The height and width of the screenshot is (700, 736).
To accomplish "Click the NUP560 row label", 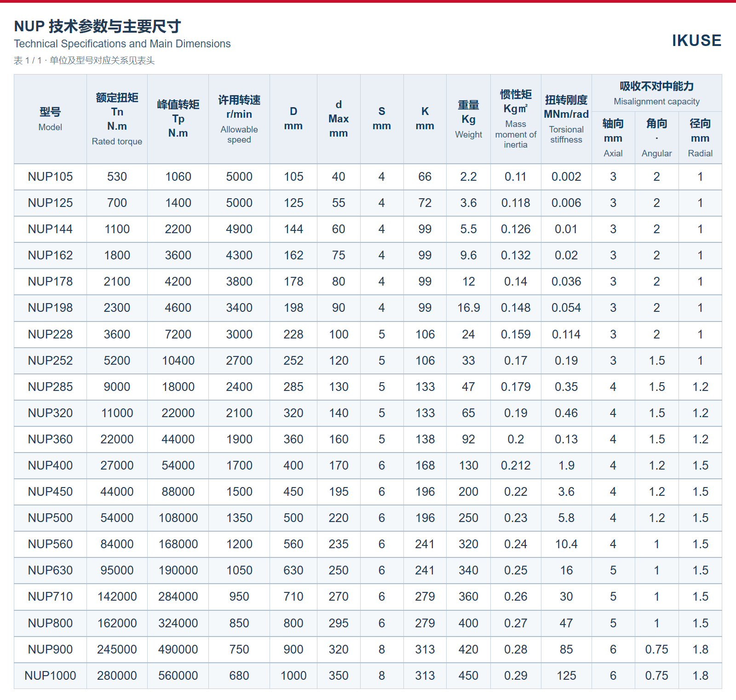I will point(50,544).
